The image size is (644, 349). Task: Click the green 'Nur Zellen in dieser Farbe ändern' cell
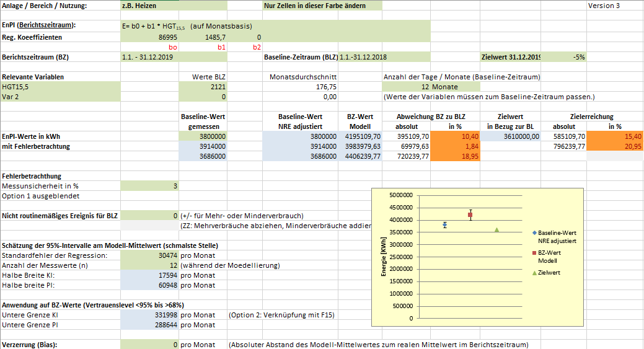[322, 6]
